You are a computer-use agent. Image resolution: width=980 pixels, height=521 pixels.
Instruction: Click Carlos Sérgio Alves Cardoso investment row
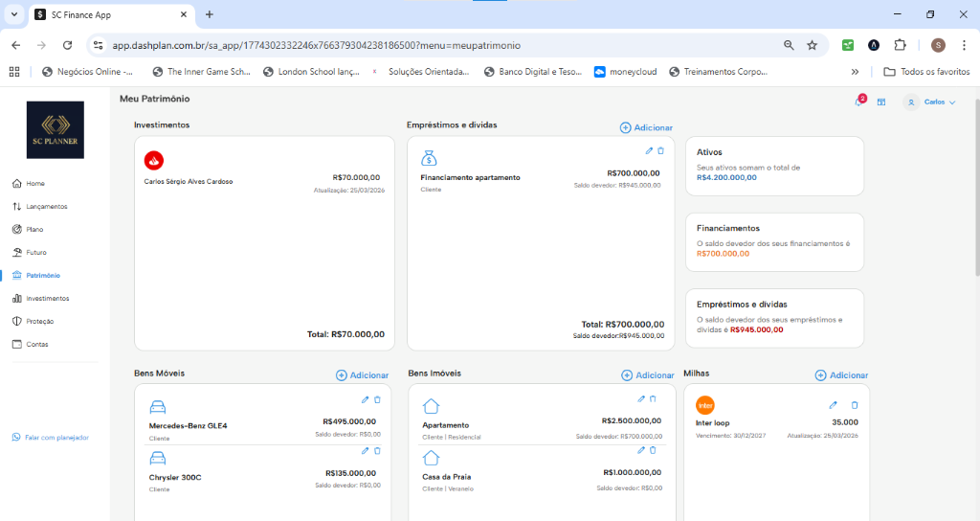[x=264, y=181]
